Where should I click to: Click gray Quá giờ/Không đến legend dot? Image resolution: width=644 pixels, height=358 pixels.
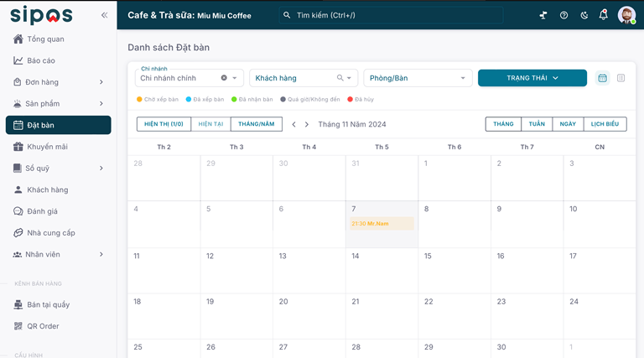point(283,100)
